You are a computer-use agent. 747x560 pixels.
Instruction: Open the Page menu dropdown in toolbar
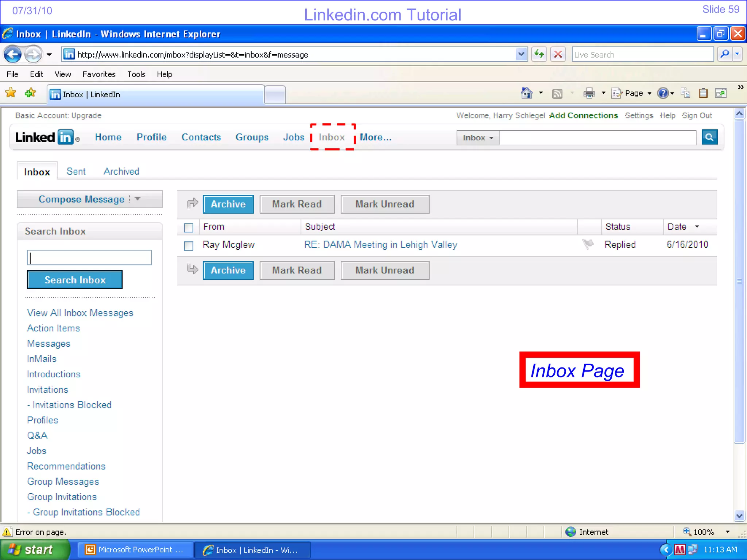(633, 93)
